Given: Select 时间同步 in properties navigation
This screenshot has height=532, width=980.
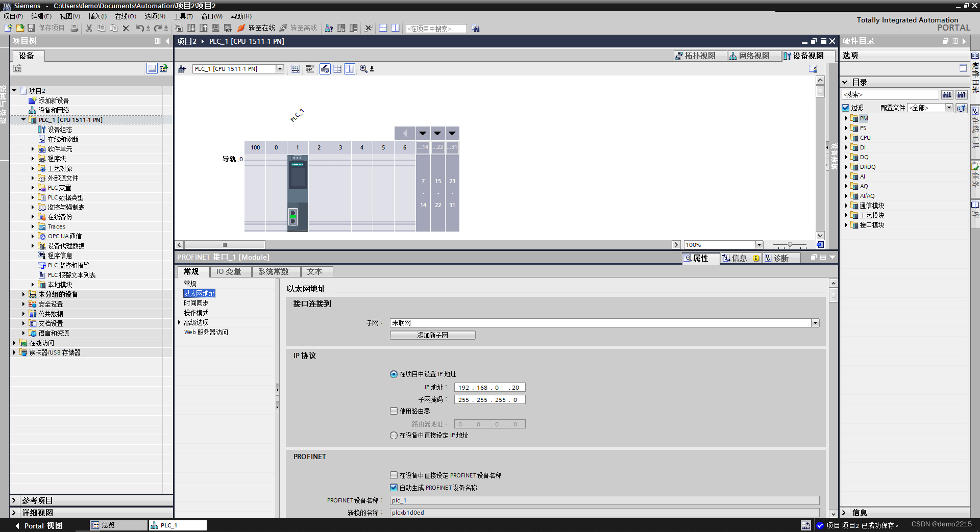Looking at the screenshot, I should point(196,303).
